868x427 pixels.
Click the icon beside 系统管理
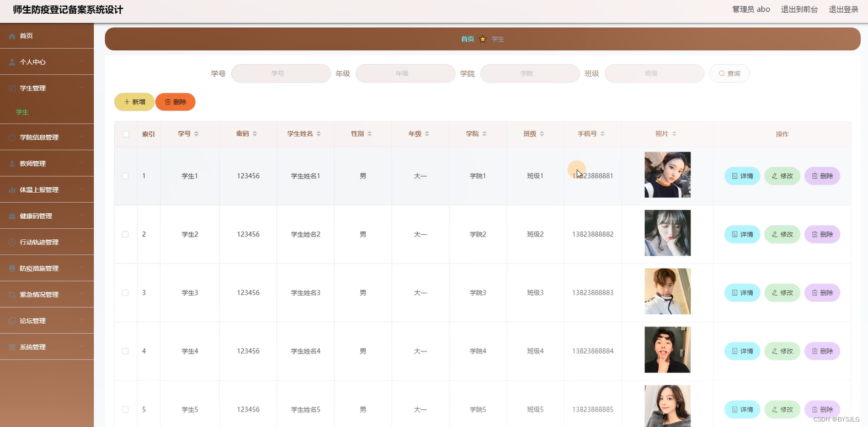coord(12,347)
